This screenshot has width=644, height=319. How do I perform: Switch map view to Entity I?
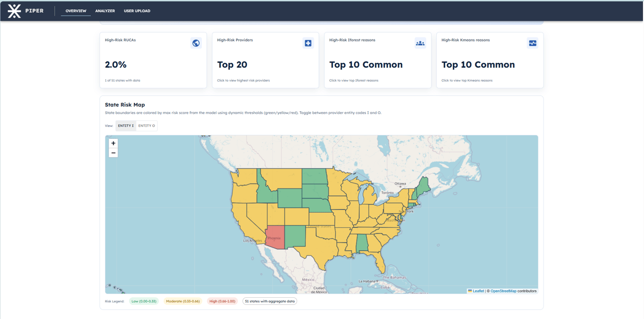pos(126,126)
